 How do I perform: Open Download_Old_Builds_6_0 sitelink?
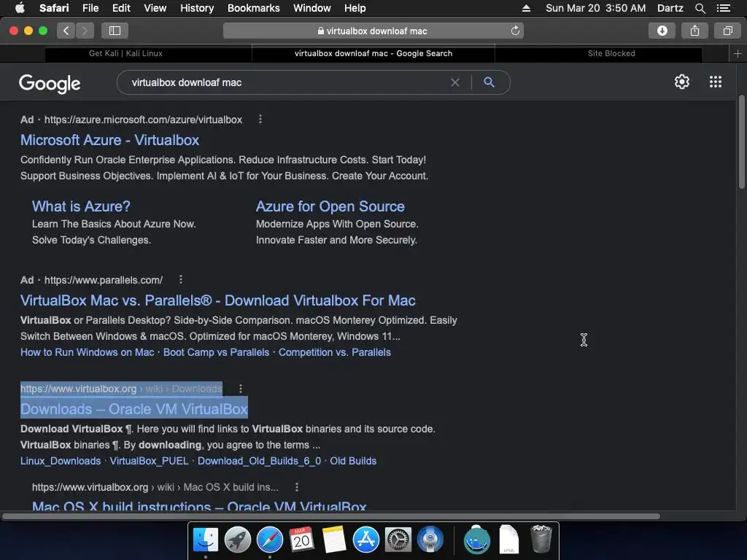point(259,461)
